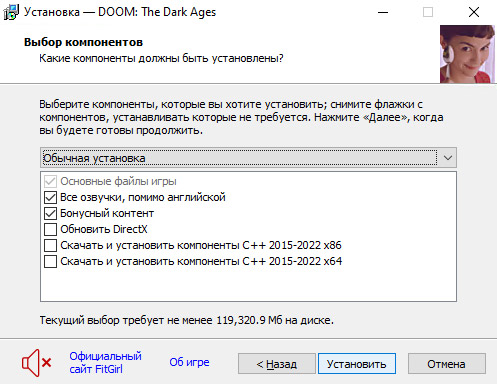
Task: Uncheck "Бонусный контент" checkbox
Action: (50, 213)
